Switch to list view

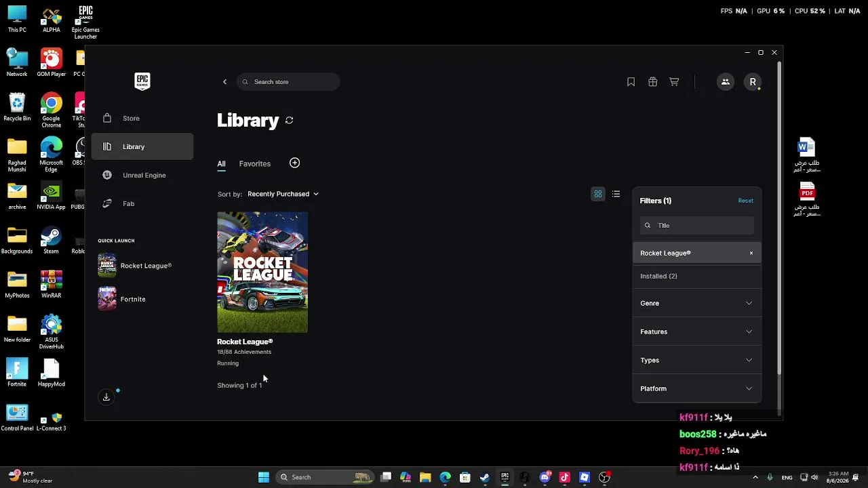(616, 195)
